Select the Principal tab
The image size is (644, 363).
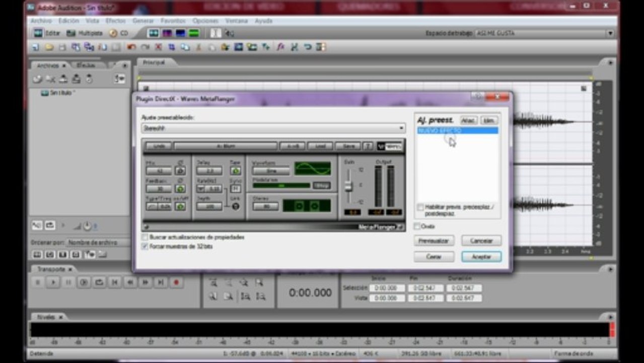154,63
